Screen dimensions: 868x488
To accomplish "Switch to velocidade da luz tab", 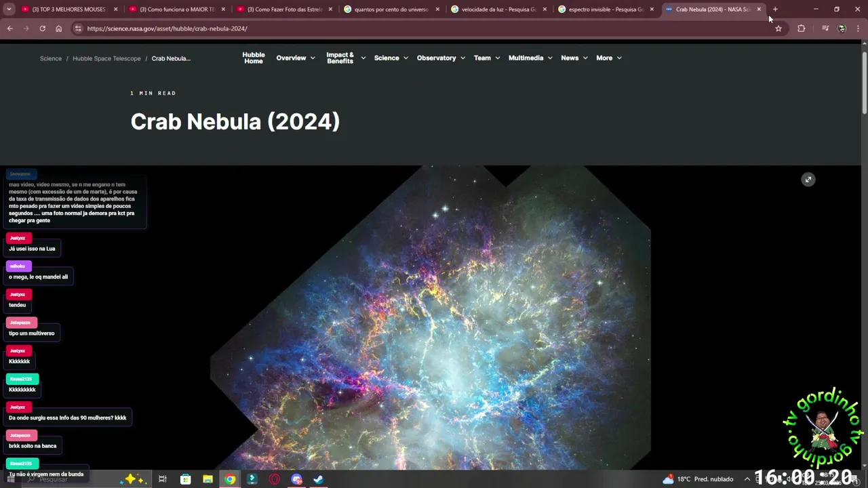I will click(x=499, y=9).
